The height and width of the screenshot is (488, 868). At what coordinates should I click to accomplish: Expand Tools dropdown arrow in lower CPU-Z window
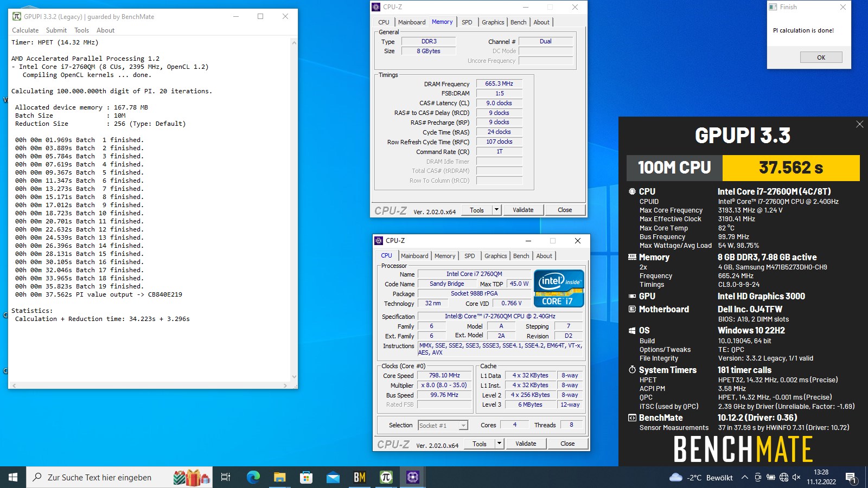(x=499, y=444)
